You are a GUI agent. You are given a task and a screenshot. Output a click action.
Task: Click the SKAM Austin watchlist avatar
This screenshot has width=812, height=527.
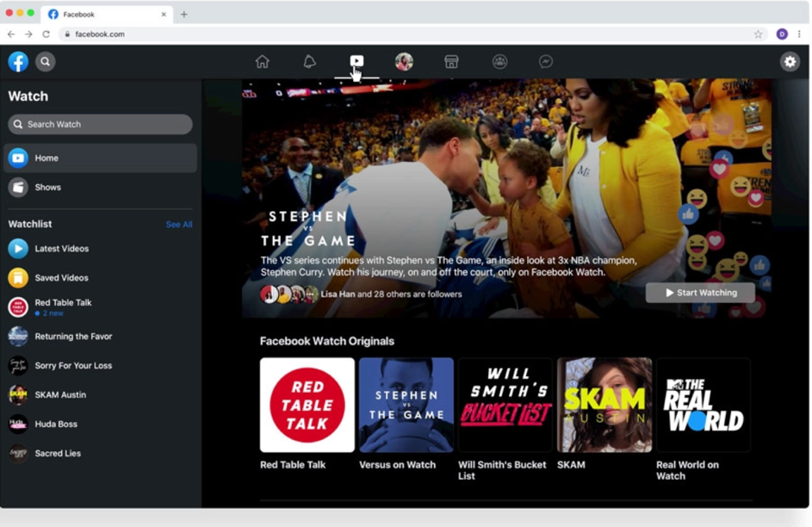(x=18, y=394)
